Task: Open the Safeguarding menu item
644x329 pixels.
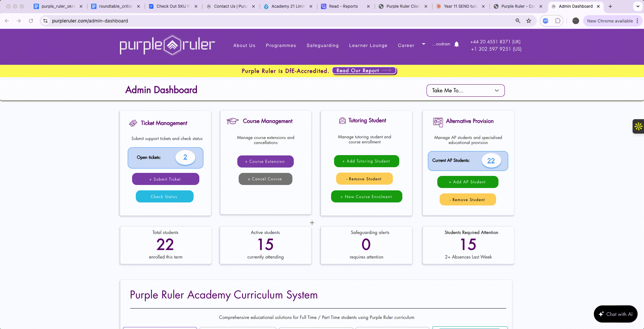Action: pos(323,45)
